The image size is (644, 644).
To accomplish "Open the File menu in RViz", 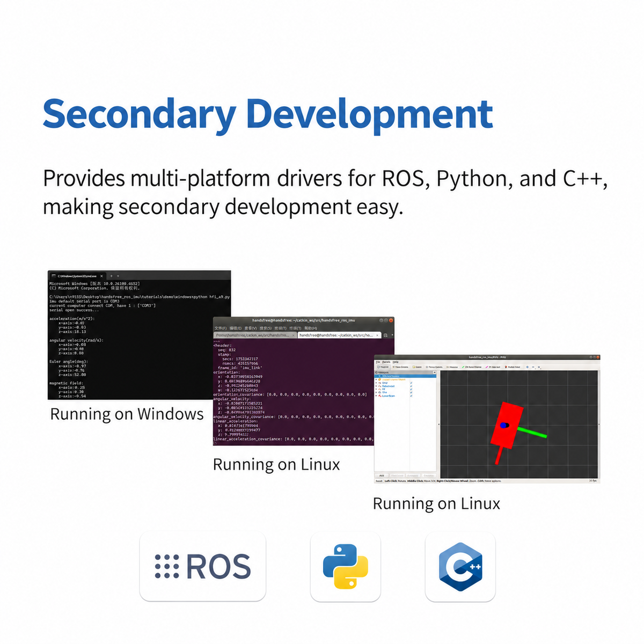I will click(378, 362).
